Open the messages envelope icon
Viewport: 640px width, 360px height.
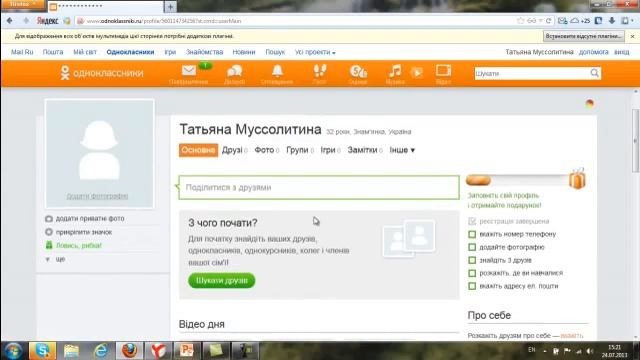(189, 71)
